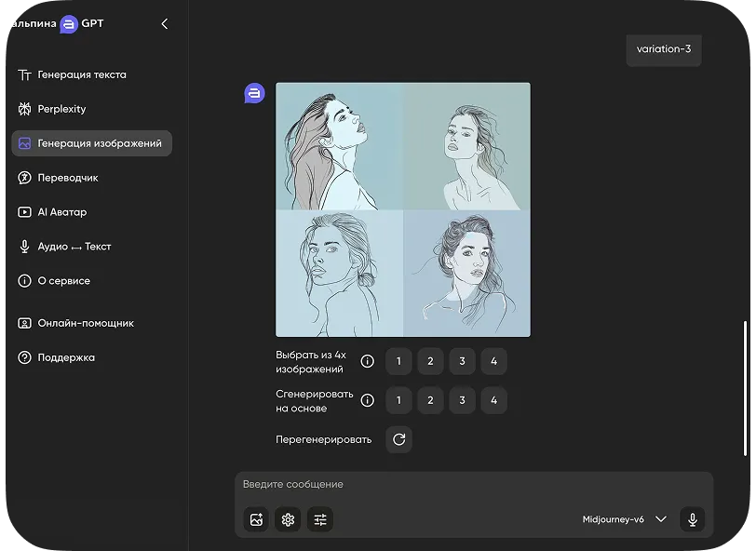Image resolution: width=756 pixels, height=551 pixels.
Task: Open "Генерация текста" in the sidebar
Action: pos(82,74)
